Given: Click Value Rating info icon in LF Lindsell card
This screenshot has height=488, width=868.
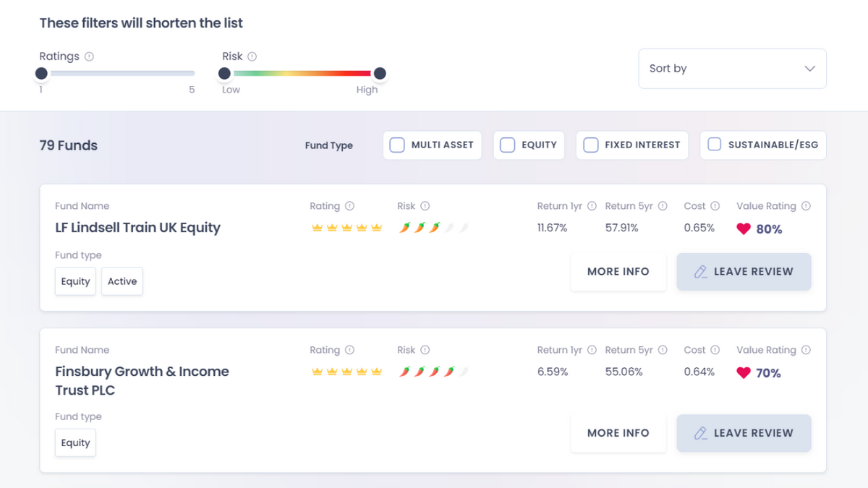Looking at the screenshot, I should click(806, 206).
